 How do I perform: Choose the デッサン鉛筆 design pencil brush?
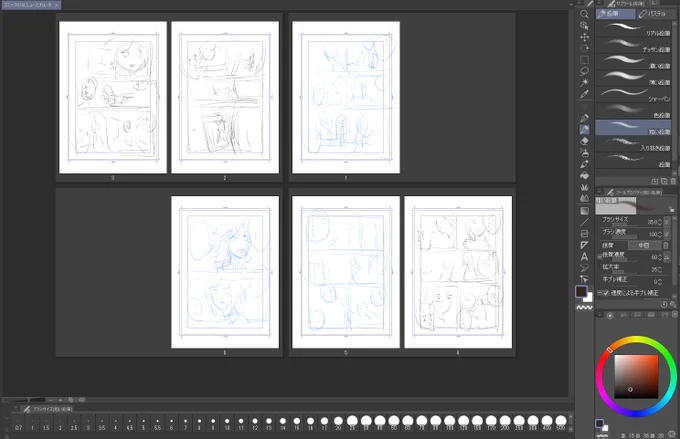click(633, 46)
